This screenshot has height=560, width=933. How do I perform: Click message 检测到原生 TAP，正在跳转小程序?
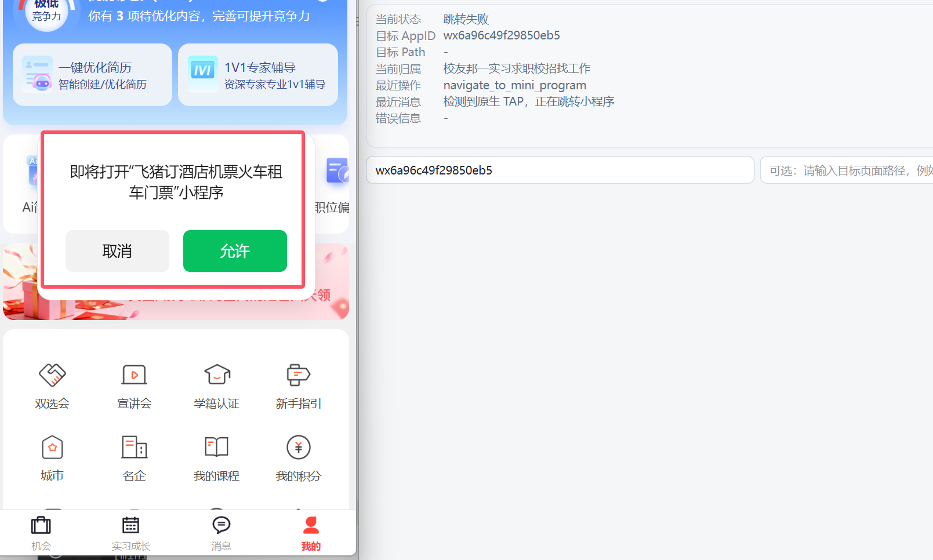tap(529, 101)
